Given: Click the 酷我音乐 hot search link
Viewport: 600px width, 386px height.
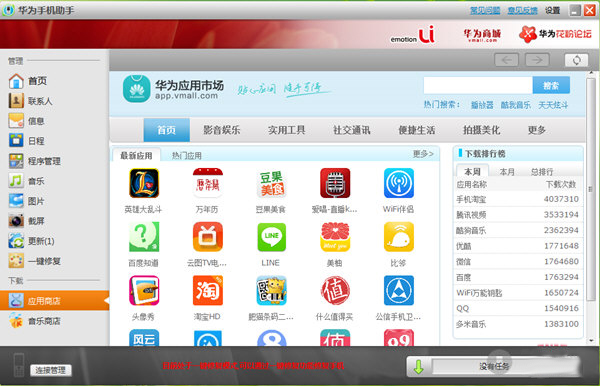Looking at the screenshot, I should pos(516,105).
